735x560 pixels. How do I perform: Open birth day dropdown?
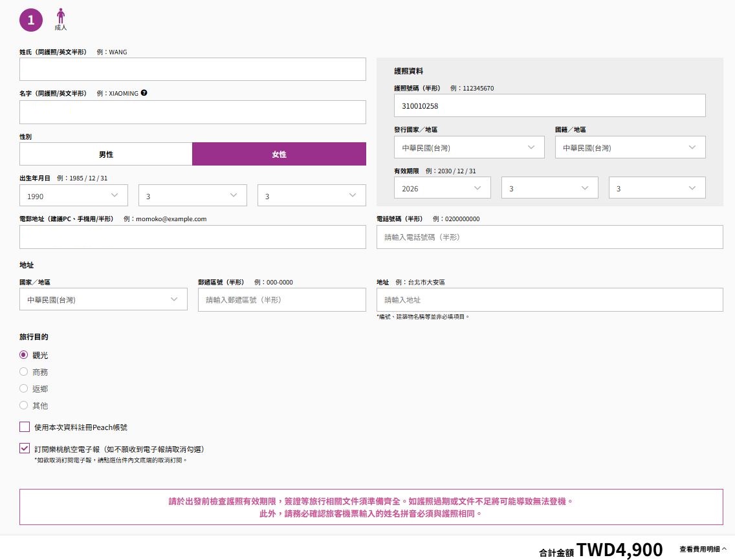[x=312, y=195]
